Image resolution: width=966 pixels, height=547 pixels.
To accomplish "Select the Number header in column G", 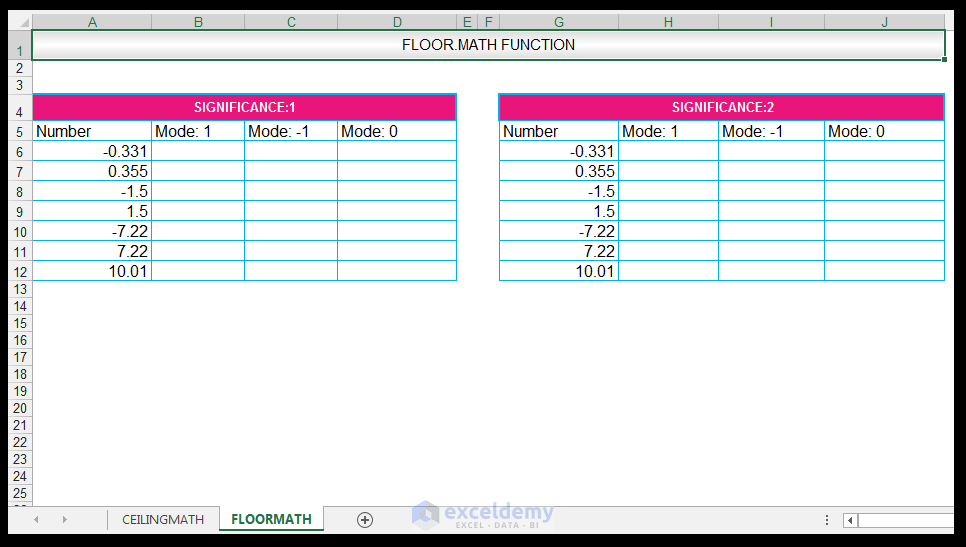I will click(x=559, y=131).
